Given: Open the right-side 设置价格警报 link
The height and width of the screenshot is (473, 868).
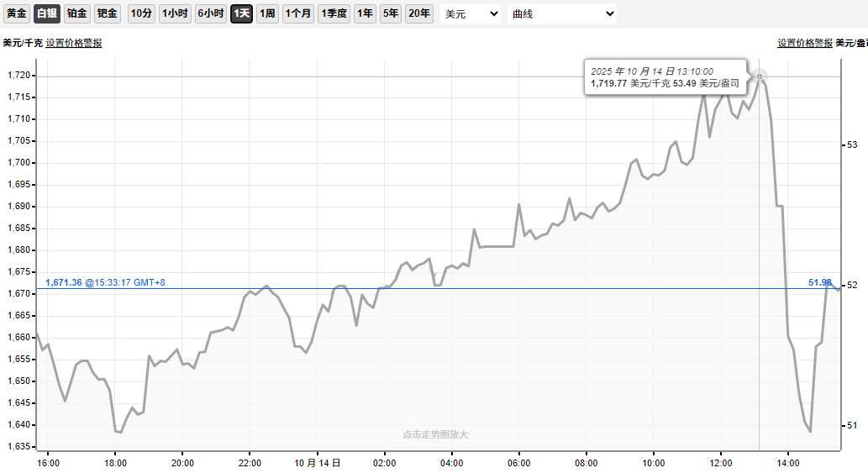Looking at the screenshot, I should (805, 43).
